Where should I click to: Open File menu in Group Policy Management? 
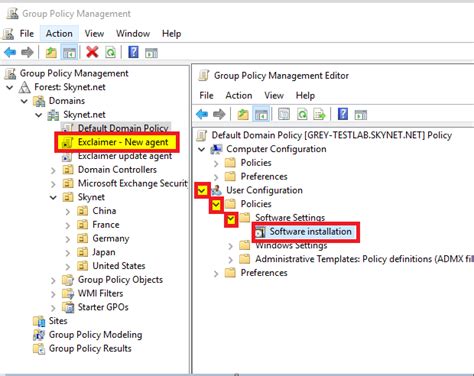coord(27,34)
